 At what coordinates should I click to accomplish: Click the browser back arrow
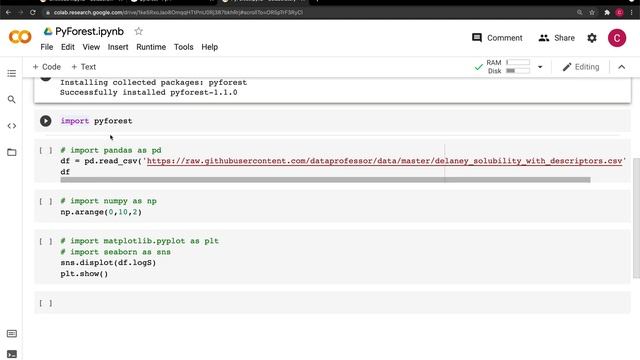pyautogui.click(x=8, y=13)
